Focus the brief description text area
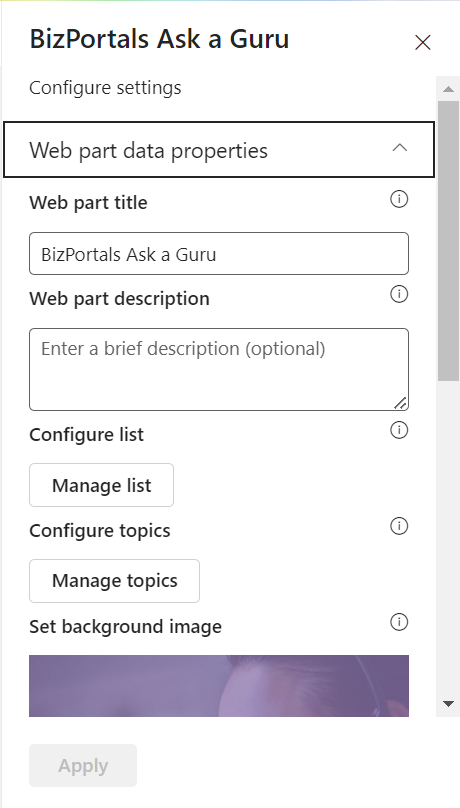This screenshot has height=808, width=460. 219,369
